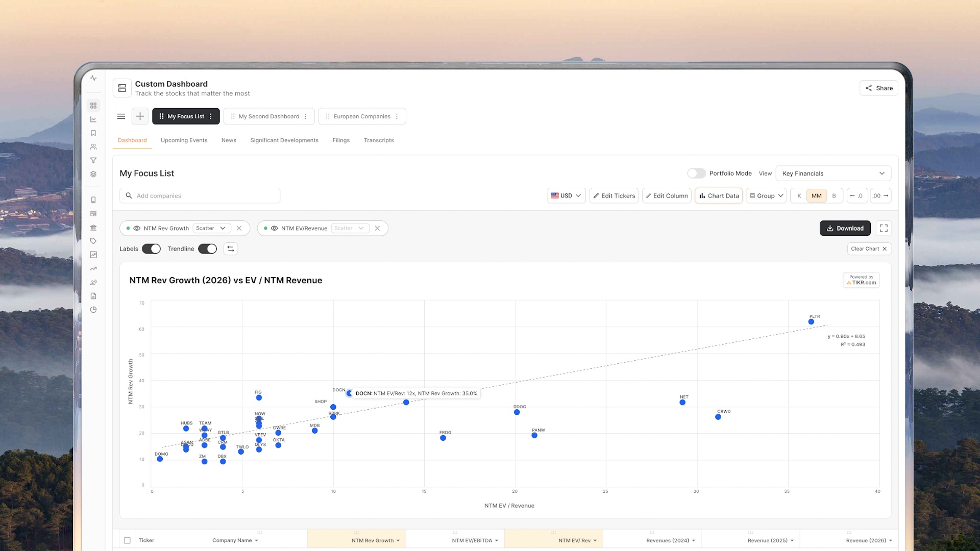Toggle Portfolio Mode switch
Viewport: 980px width, 551px height.
pyautogui.click(x=696, y=173)
